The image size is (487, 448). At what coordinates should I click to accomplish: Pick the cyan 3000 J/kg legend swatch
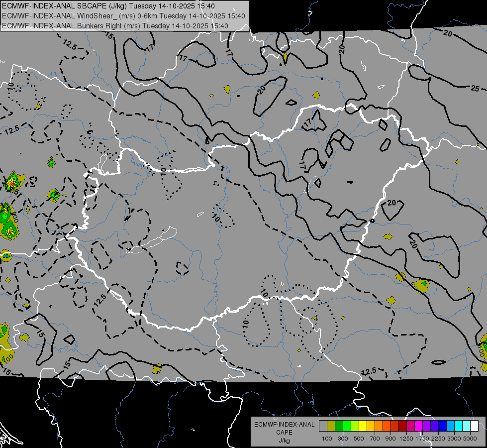click(x=459, y=426)
